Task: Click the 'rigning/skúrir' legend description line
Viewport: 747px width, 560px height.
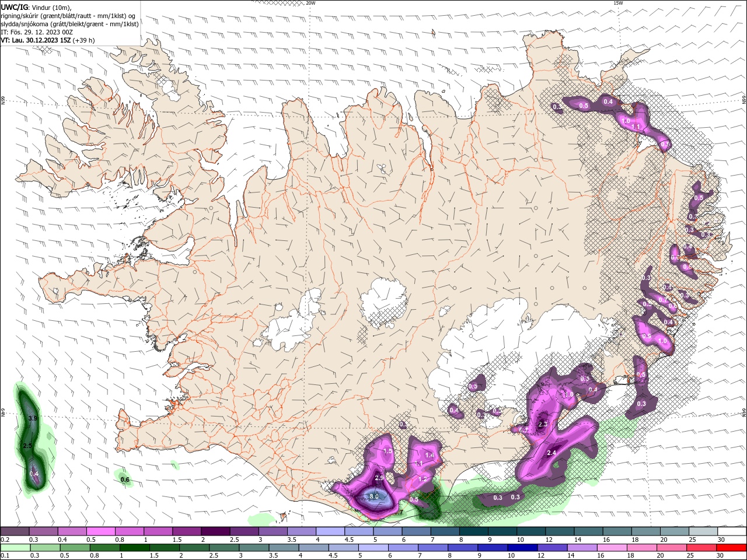Action: tap(68, 15)
